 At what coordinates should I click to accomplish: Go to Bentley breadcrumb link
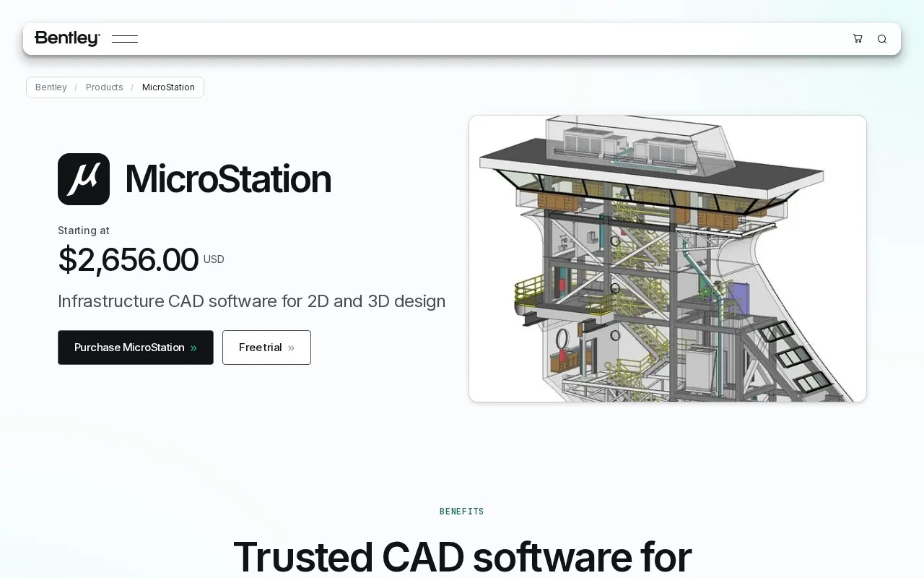(51, 87)
